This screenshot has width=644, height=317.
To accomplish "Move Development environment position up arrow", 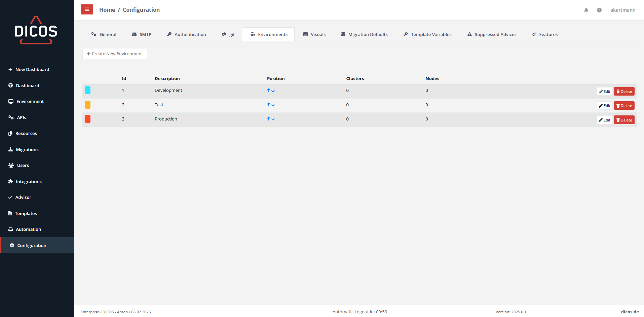I will coord(269,91).
